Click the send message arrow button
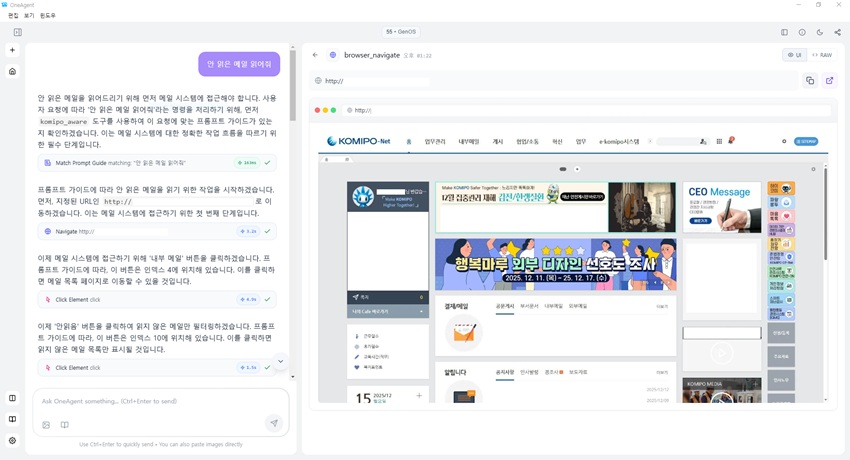 pyautogui.click(x=273, y=423)
